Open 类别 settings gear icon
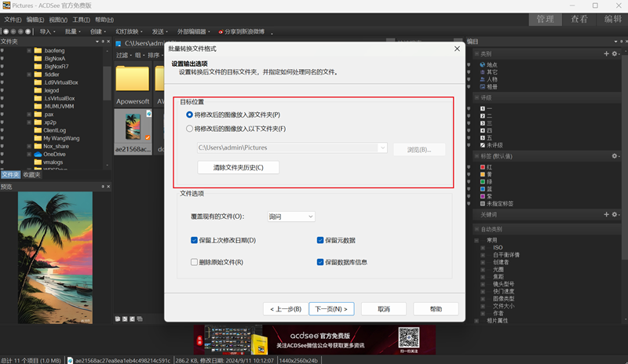The height and width of the screenshot is (364, 628). [x=615, y=53]
